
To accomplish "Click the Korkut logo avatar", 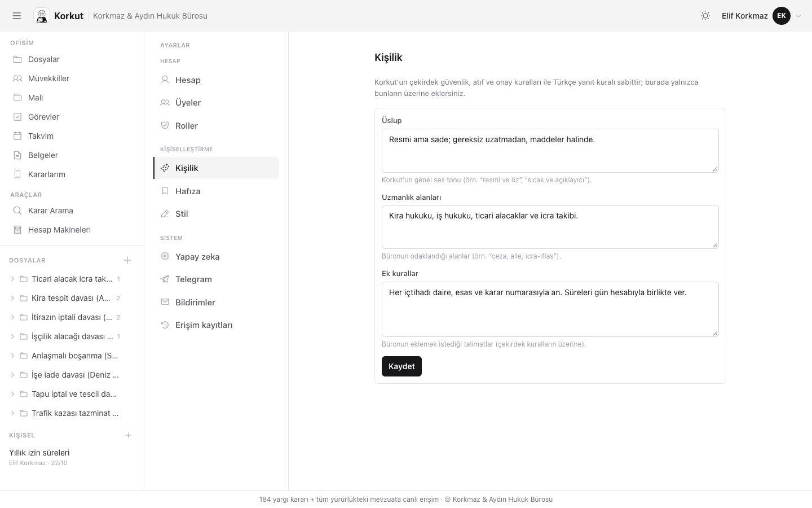I will click(x=42, y=16).
